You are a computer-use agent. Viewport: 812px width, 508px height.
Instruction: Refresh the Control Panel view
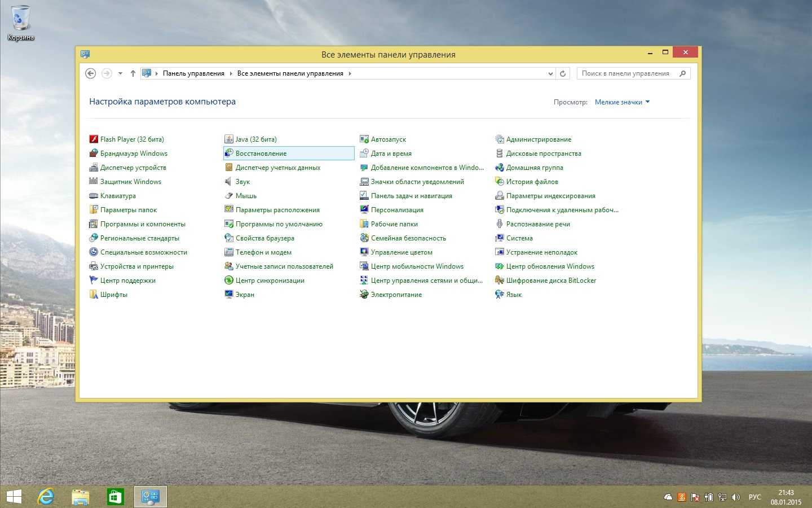[x=563, y=73]
